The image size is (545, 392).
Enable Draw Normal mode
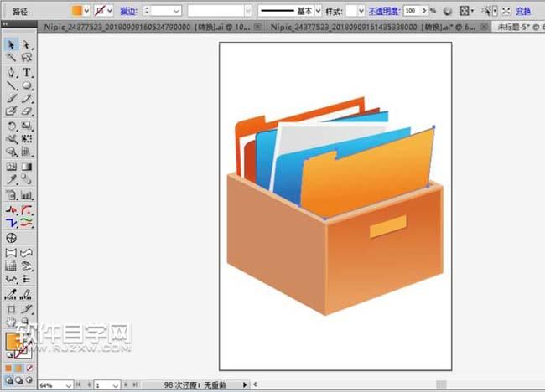click(9, 380)
